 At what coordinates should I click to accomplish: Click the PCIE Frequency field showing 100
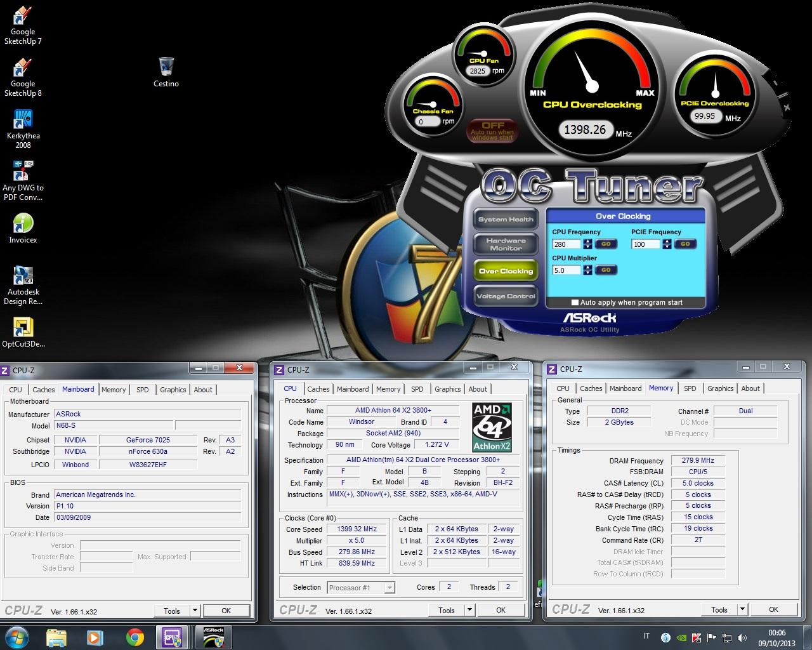click(646, 244)
